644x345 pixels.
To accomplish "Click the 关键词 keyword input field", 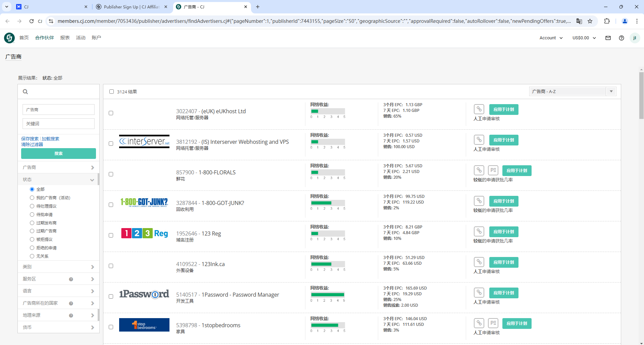I will click(x=58, y=124).
